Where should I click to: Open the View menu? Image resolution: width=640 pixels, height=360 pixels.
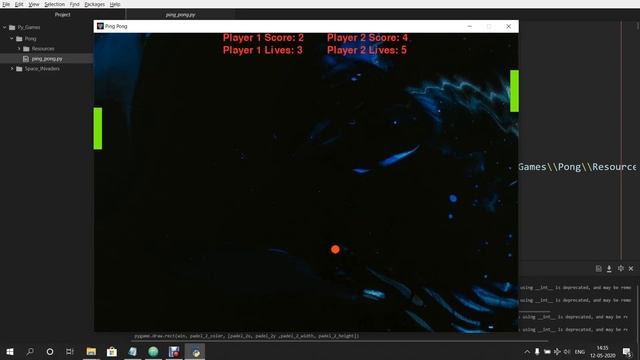tap(34, 4)
